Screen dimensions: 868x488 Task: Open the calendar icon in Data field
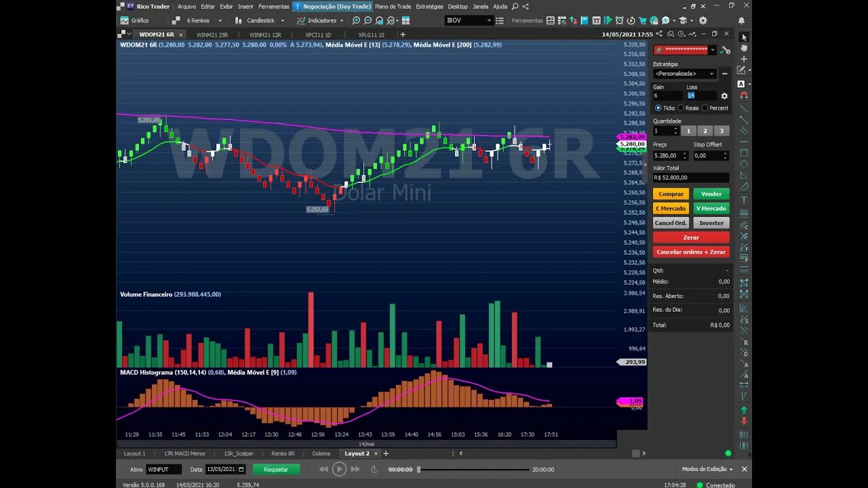(x=241, y=469)
